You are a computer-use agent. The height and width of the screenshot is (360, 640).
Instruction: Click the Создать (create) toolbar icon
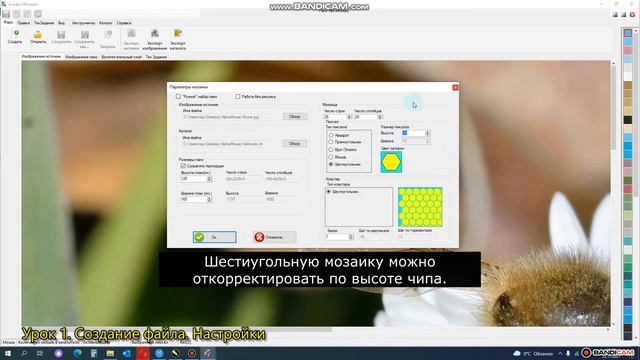point(15,36)
